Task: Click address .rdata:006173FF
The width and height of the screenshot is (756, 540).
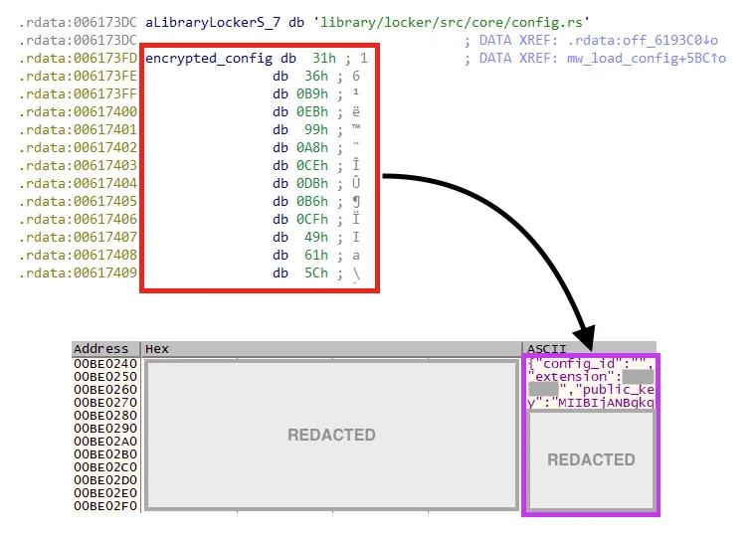Action: tap(79, 94)
